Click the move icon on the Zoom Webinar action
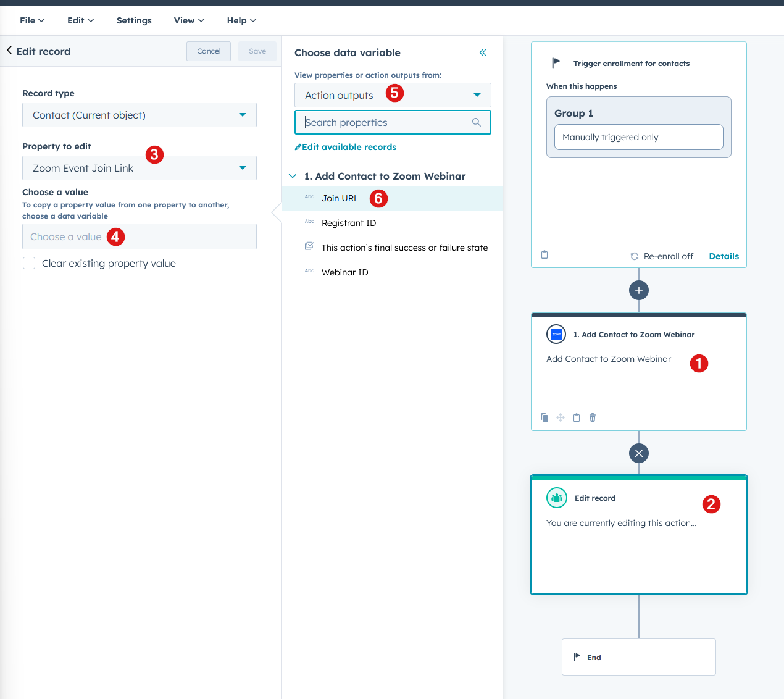Screen dimensions: 784x699 (x=561, y=417)
